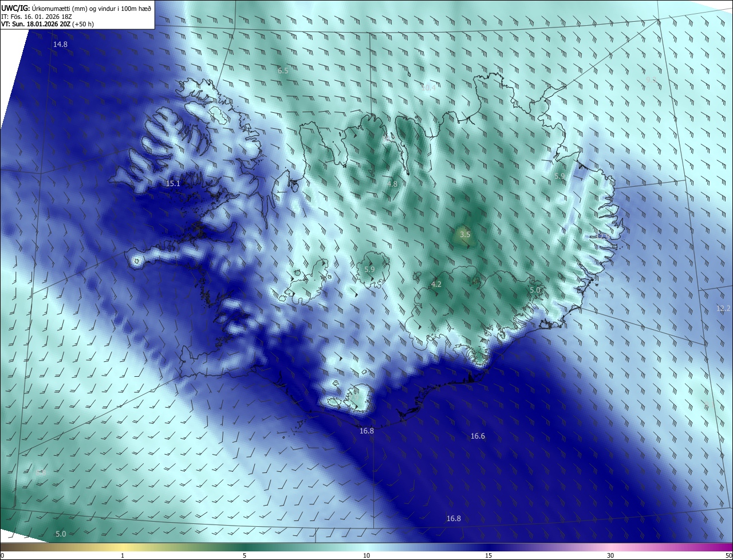Screen dimensions: 733x560
Task: Select the 4.2 value on western Vatnajökull
Action: click(x=436, y=285)
